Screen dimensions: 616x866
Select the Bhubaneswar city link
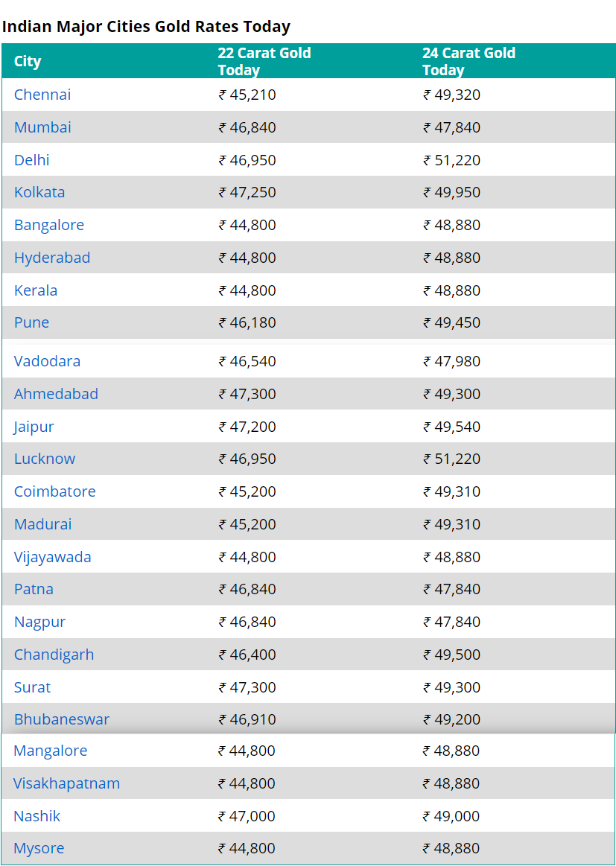[61, 719]
